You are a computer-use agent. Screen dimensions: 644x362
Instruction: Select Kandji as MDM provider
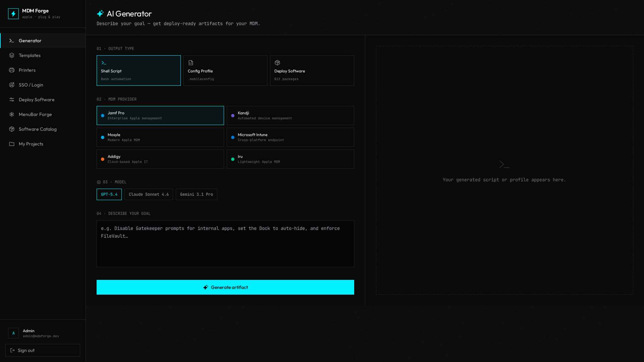(290, 115)
